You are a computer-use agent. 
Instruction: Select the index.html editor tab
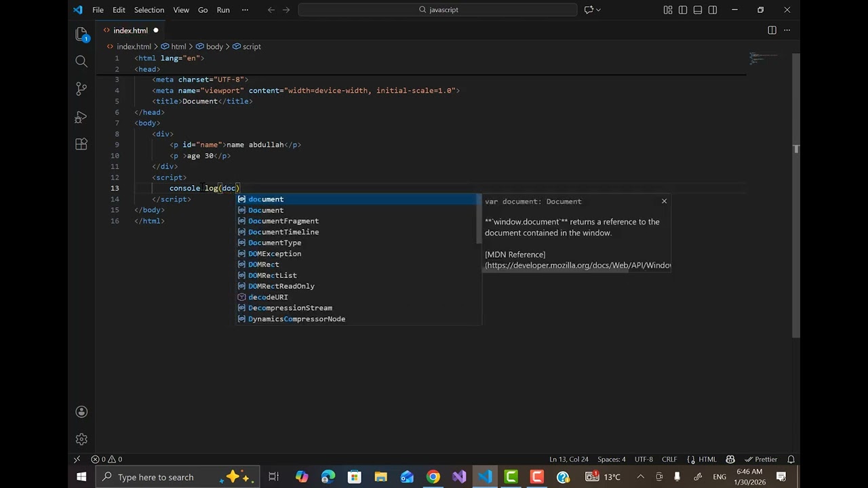tap(130, 30)
